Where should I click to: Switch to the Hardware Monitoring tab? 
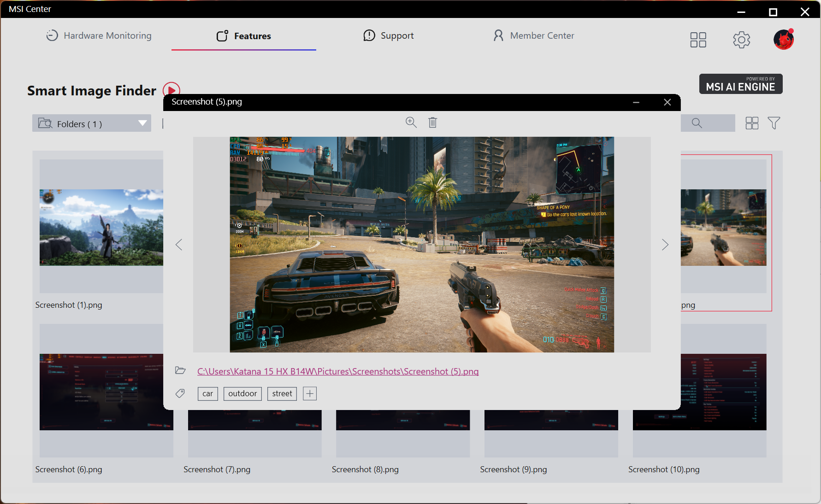99,35
